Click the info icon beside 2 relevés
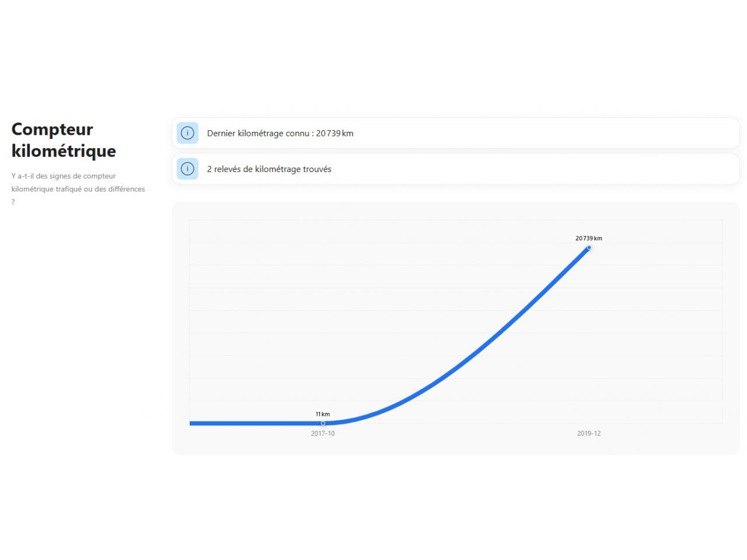Image resolution: width=747 pixels, height=560 pixels. tap(187, 169)
